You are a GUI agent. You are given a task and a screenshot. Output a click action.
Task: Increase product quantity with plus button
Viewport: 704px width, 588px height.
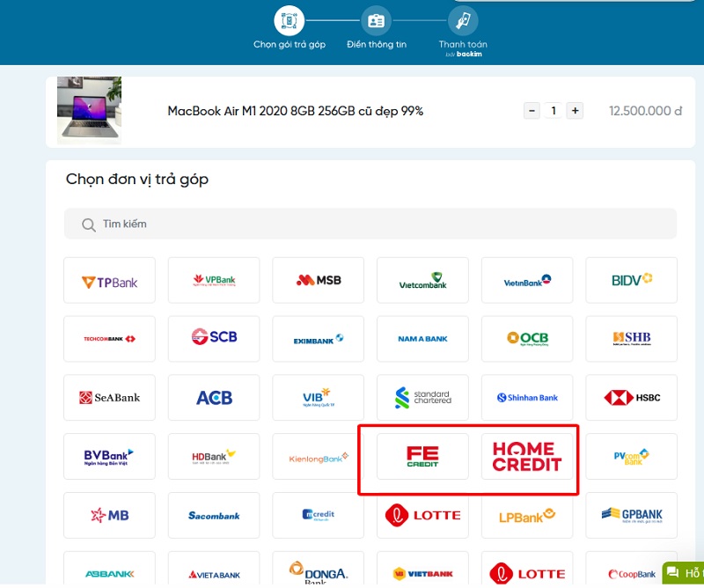click(575, 111)
